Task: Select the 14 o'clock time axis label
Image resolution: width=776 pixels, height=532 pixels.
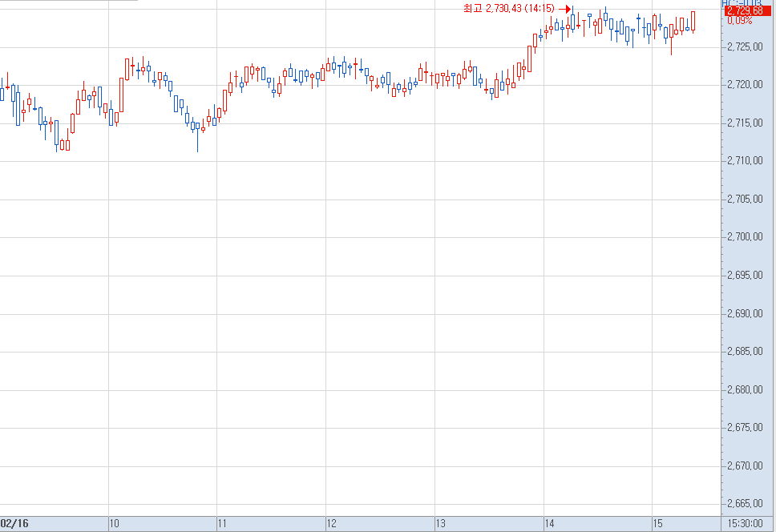Action: 549,524
